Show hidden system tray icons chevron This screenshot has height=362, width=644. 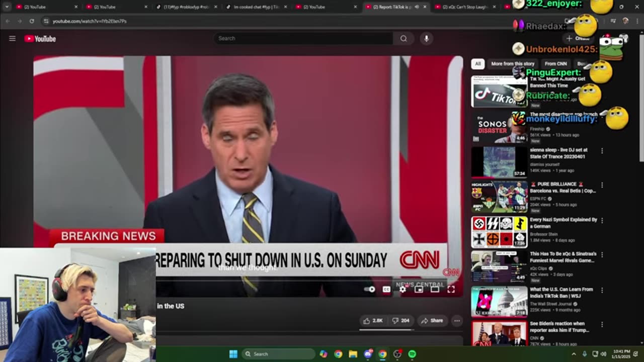574,354
